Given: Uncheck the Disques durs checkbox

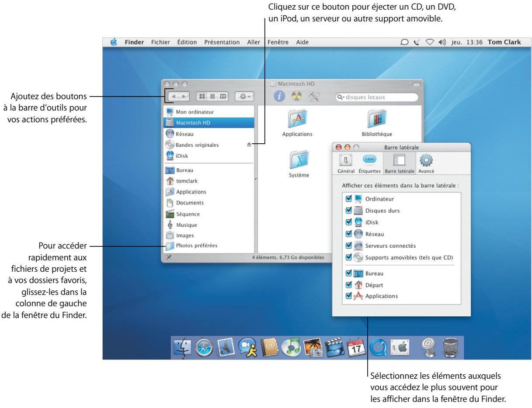Looking at the screenshot, I should pos(348,211).
